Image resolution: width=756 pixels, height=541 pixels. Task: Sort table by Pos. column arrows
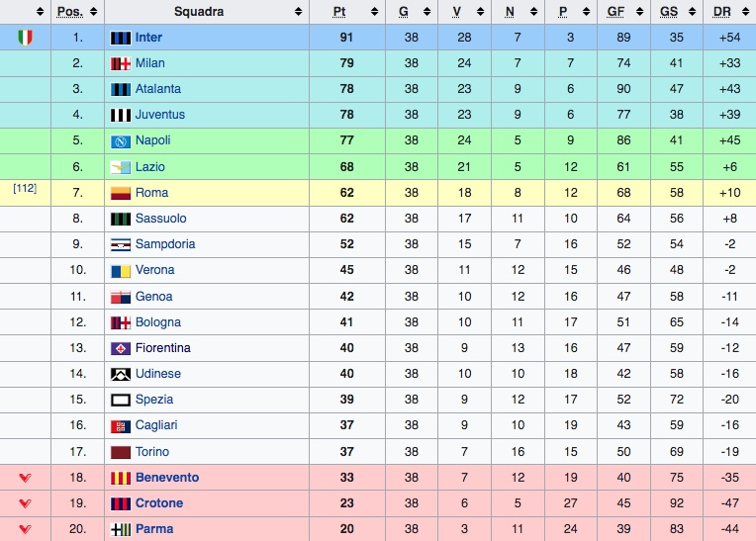tap(94, 12)
